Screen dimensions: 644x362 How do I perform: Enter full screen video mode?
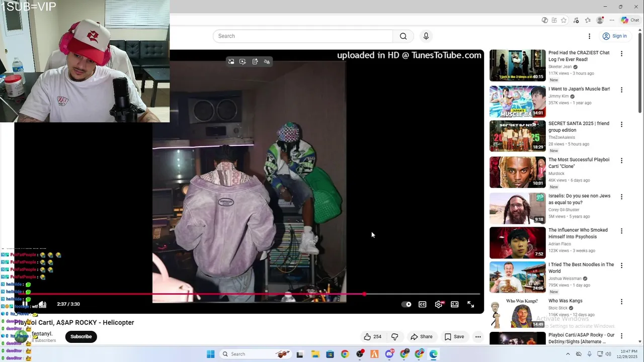pyautogui.click(x=471, y=304)
